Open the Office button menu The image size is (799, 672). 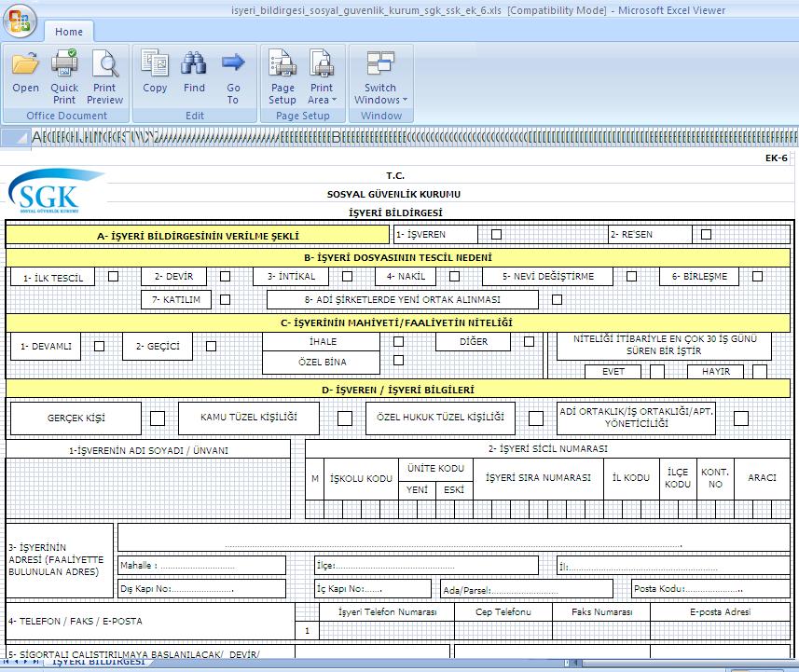pyautogui.click(x=20, y=21)
